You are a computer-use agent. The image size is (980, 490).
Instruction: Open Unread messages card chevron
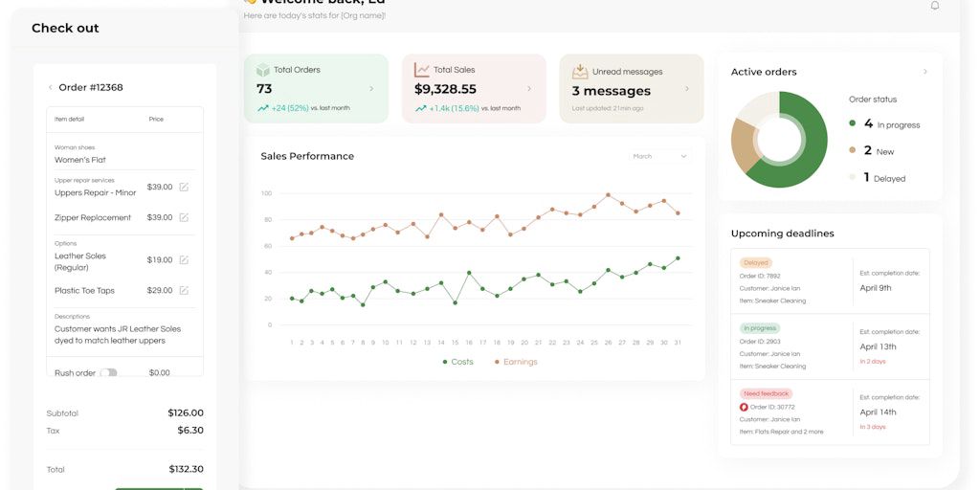click(x=686, y=89)
